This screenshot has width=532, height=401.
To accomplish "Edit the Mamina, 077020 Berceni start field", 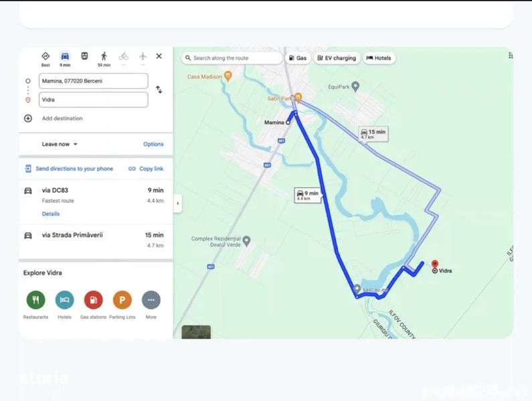I will (93, 81).
